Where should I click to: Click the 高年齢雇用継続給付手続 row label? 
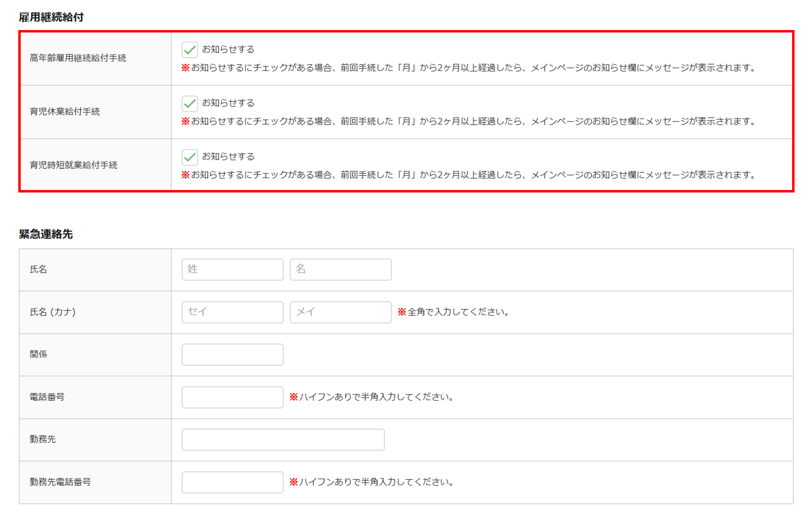(x=78, y=58)
